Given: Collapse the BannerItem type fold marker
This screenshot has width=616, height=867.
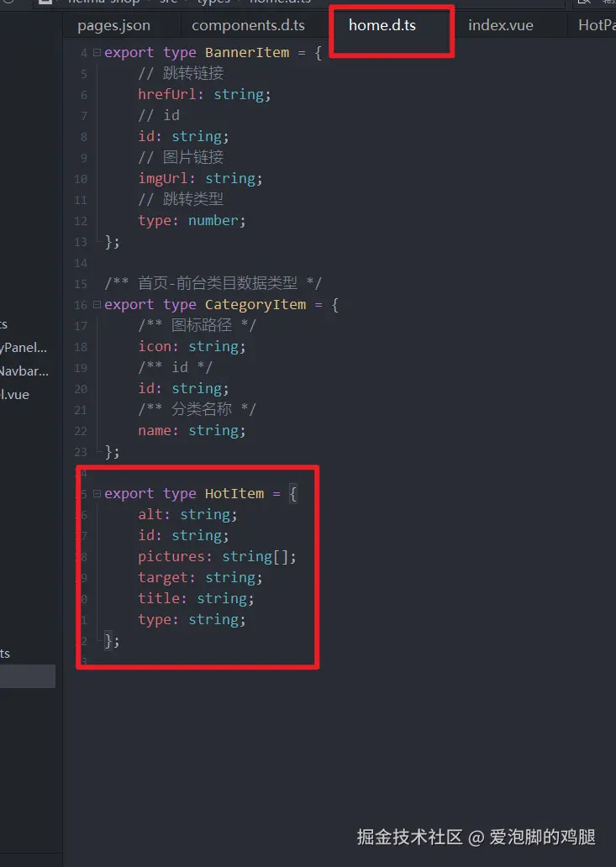Looking at the screenshot, I should pyautogui.click(x=97, y=53).
